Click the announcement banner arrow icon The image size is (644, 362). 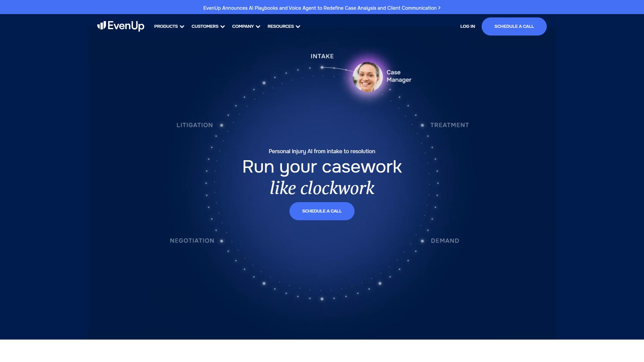point(439,8)
